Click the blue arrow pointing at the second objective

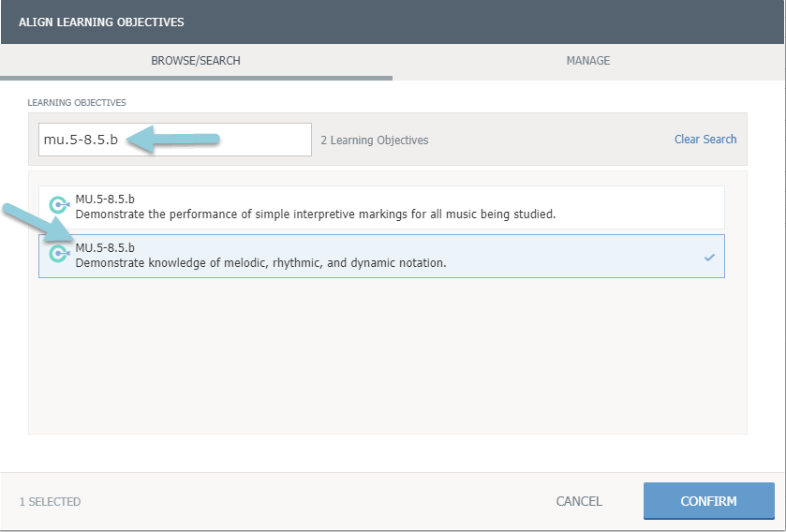37,225
